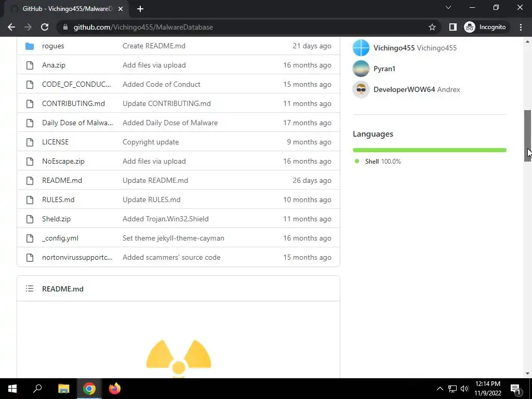Open a new browser tab
532x399 pixels.
click(x=140, y=9)
